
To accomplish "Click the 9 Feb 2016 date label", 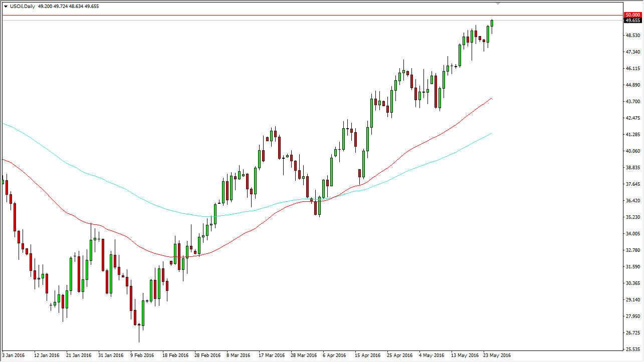I will tap(143, 355).
